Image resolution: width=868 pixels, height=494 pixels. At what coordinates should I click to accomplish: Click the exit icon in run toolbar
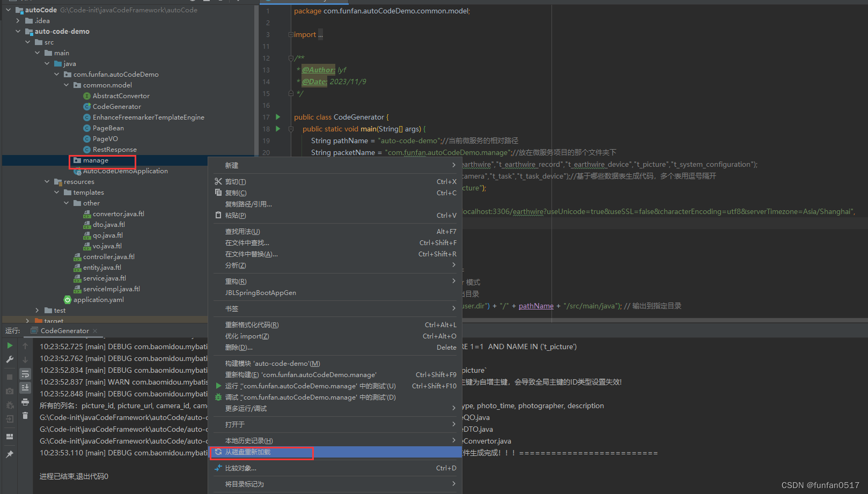(x=10, y=419)
